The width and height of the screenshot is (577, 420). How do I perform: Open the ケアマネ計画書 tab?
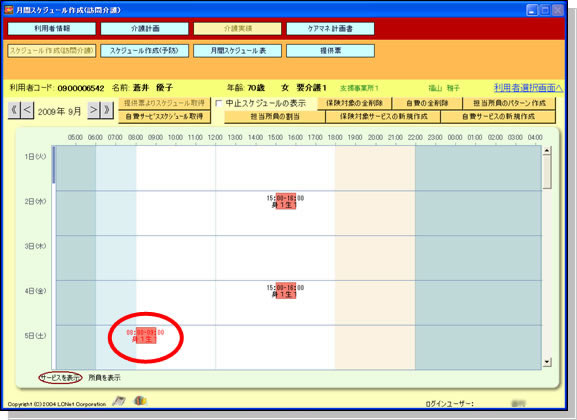coord(330,29)
